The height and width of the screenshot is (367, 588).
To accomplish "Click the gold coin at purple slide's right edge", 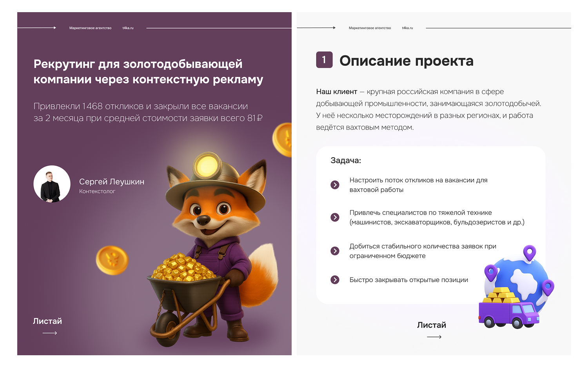I will tap(283, 140).
